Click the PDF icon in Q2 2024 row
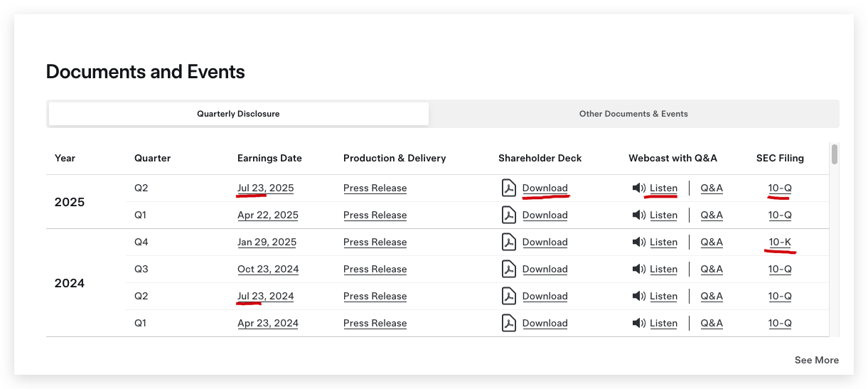868x389 pixels. coord(508,297)
